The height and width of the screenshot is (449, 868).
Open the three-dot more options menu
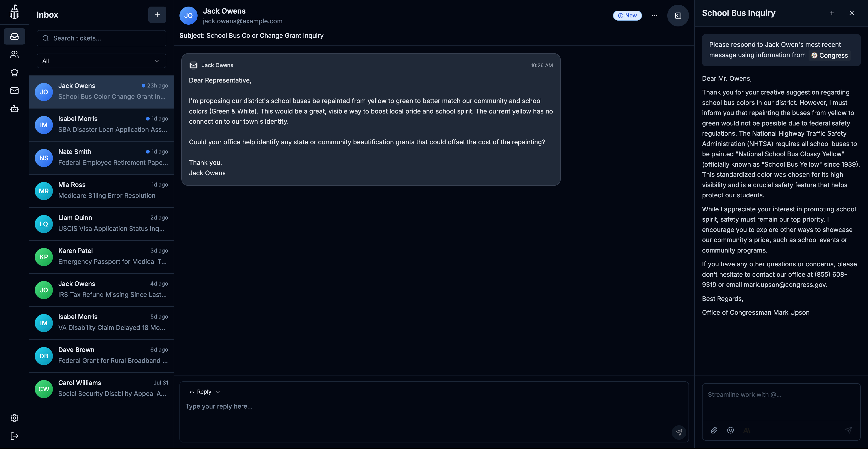click(654, 16)
